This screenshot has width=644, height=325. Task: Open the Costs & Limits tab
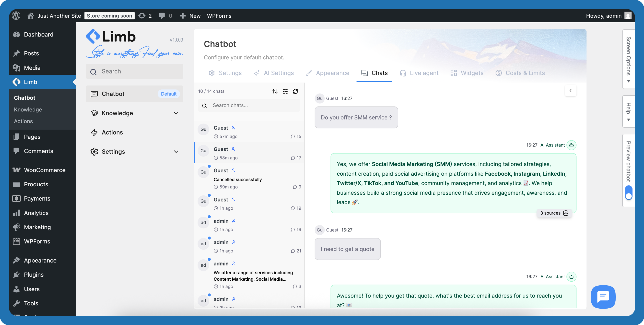tap(520, 73)
